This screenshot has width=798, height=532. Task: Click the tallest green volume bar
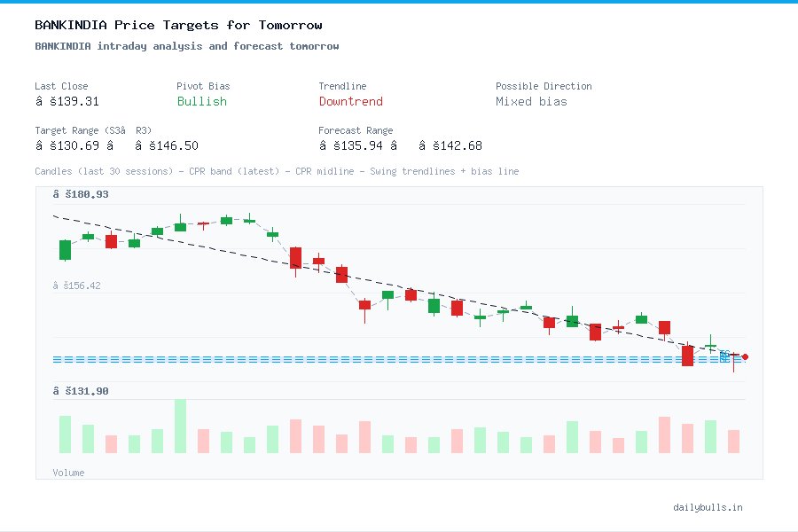pyautogui.click(x=178, y=427)
